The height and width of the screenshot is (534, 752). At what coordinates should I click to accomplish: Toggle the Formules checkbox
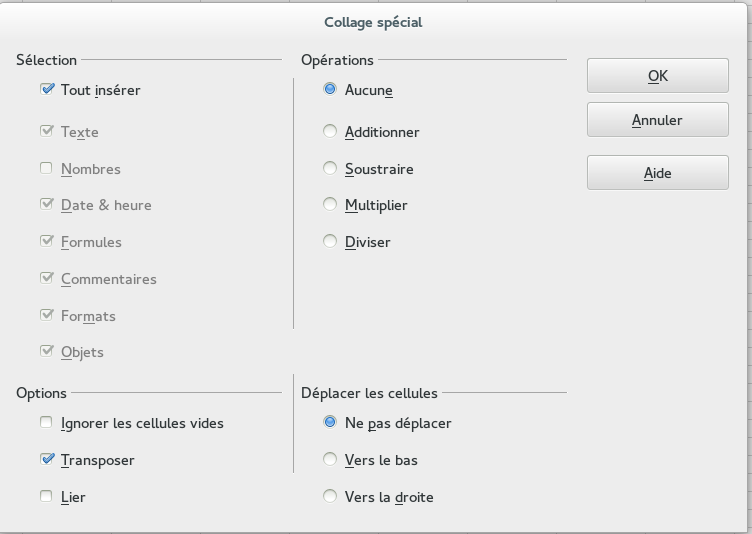[x=47, y=241]
